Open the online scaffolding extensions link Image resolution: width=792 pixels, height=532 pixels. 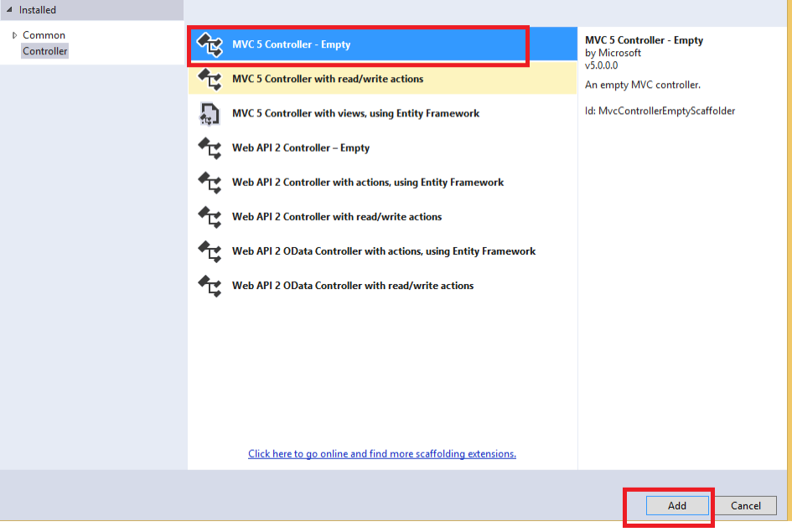382,454
